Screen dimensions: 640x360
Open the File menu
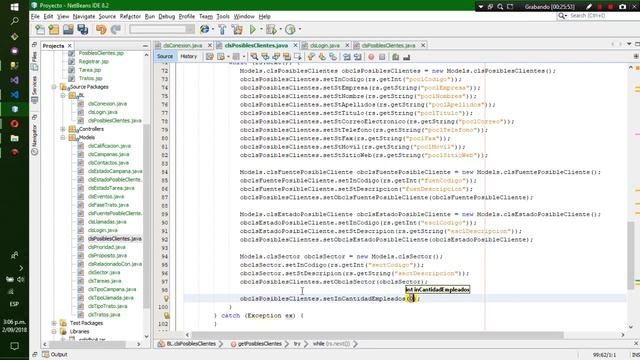pyautogui.click(x=35, y=16)
